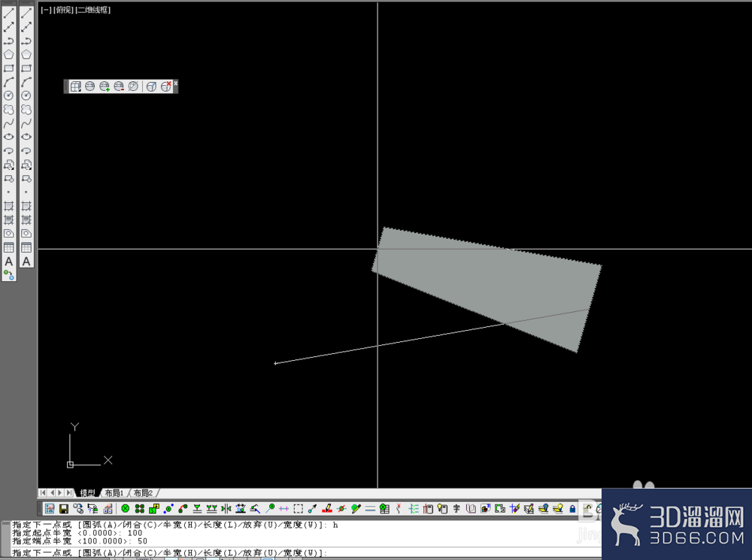
Task: Click the globe icon with red X
Action: pos(166,86)
